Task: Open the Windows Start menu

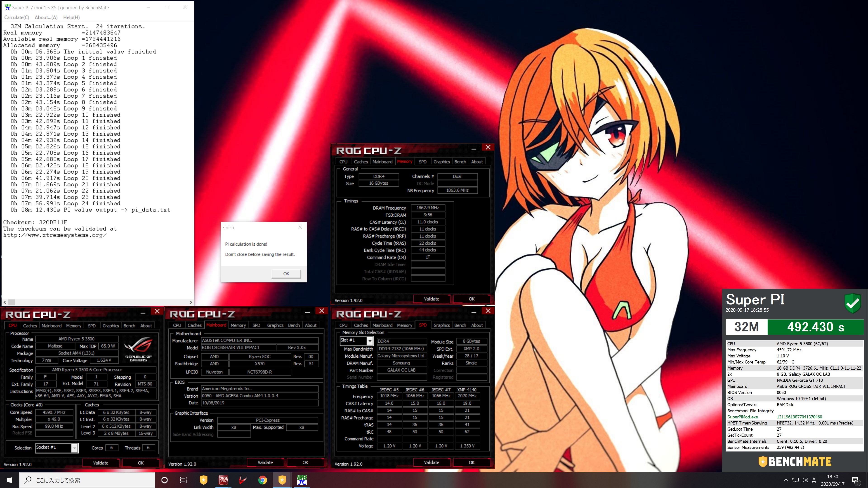Action: pos(9,480)
